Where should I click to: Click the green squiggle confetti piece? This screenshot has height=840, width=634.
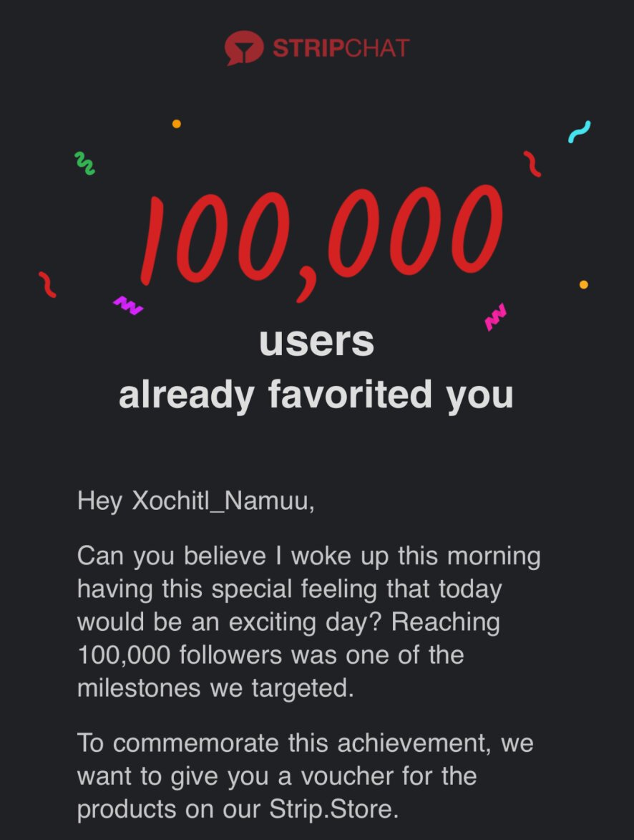click(84, 163)
